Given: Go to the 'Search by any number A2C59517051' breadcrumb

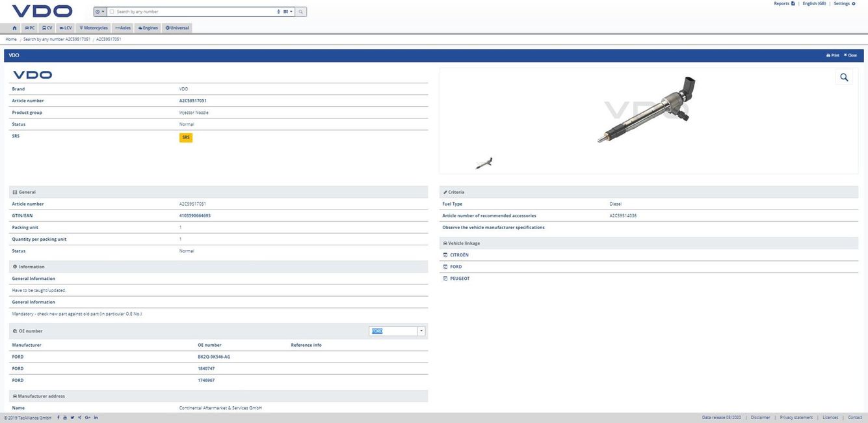Looking at the screenshot, I should (x=57, y=39).
